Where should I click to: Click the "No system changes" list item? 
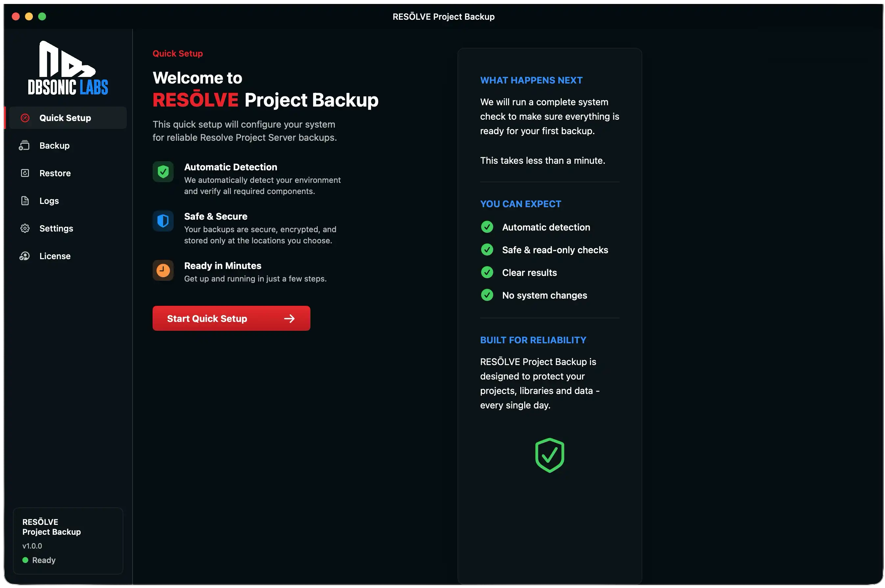(x=545, y=296)
